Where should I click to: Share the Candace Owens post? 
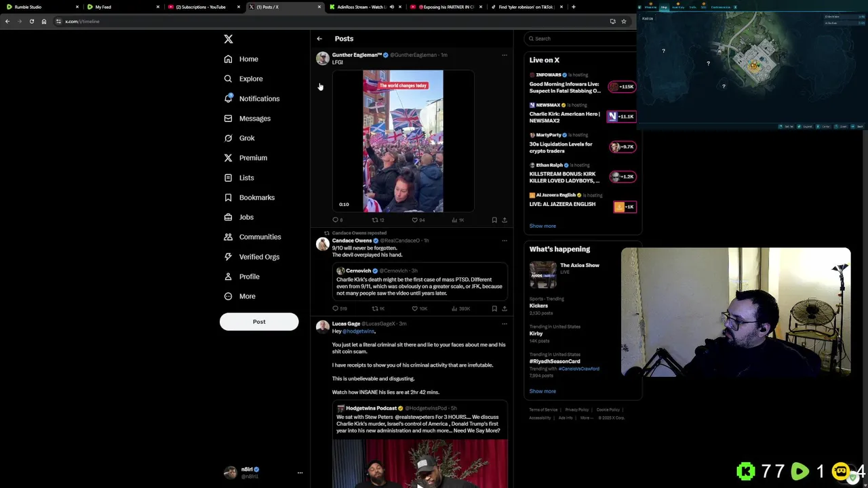tap(505, 308)
